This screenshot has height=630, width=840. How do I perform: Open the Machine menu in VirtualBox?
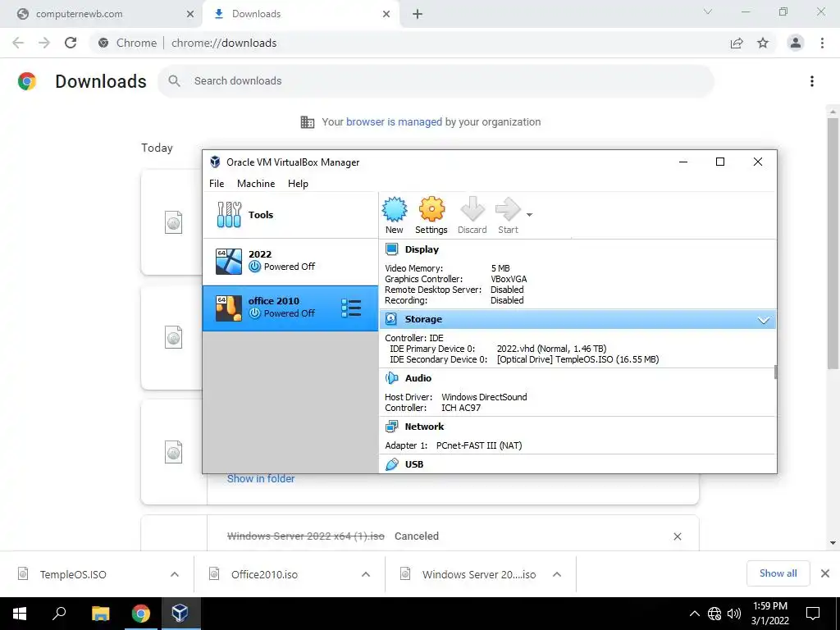coord(256,183)
